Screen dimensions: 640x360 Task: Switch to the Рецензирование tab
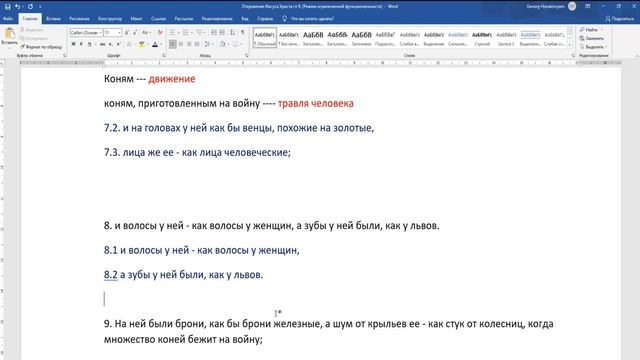point(217,19)
